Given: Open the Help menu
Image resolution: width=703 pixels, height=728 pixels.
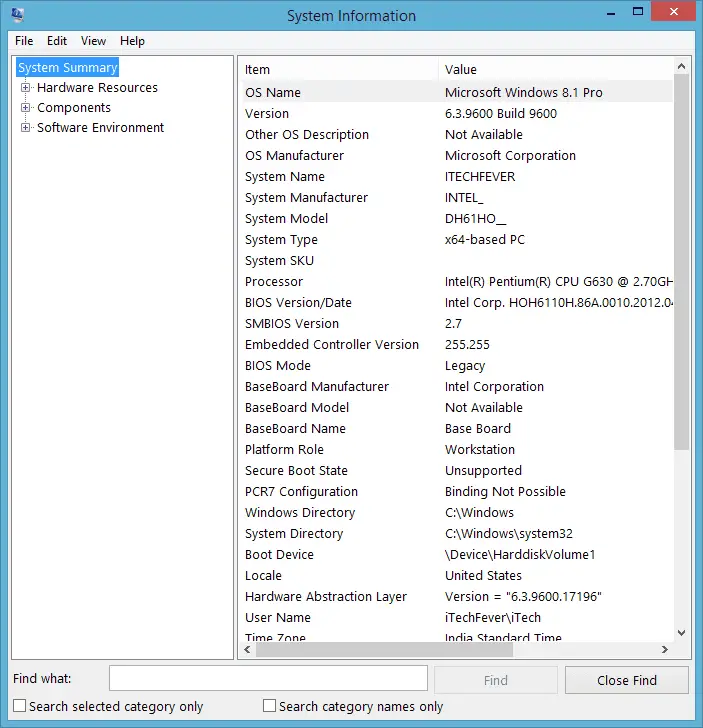Looking at the screenshot, I should [132, 41].
